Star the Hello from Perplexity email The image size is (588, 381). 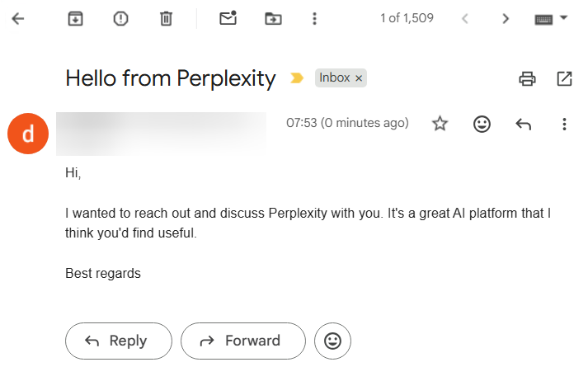pyautogui.click(x=440, y=124)
